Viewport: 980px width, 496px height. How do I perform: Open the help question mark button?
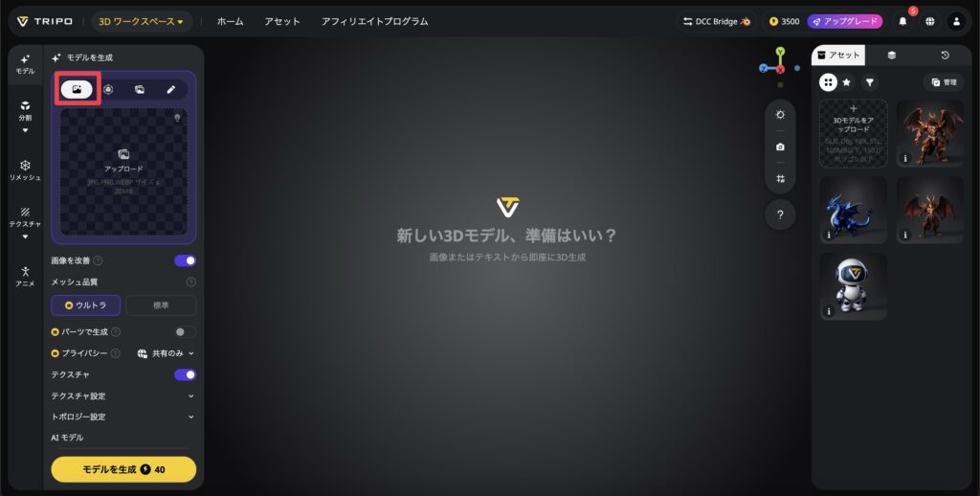[x=780, y=214]
